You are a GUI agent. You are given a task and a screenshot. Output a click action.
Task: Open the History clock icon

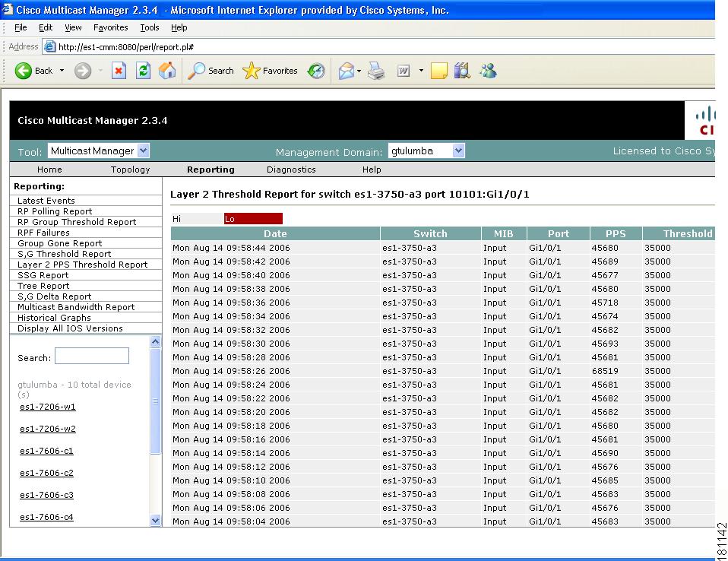point(316,71)
